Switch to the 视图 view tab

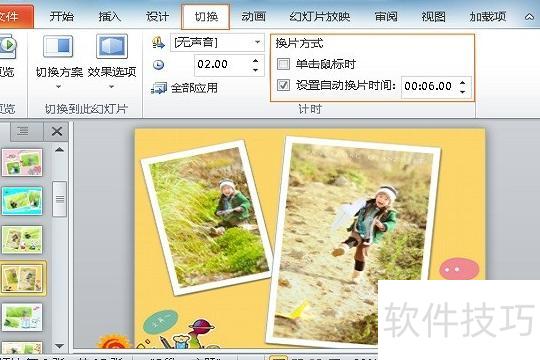click(x=434, y=16)
